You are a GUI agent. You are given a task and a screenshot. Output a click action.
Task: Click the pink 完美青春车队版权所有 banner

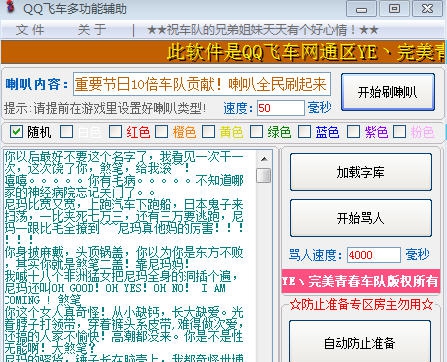tap(361, 281)
